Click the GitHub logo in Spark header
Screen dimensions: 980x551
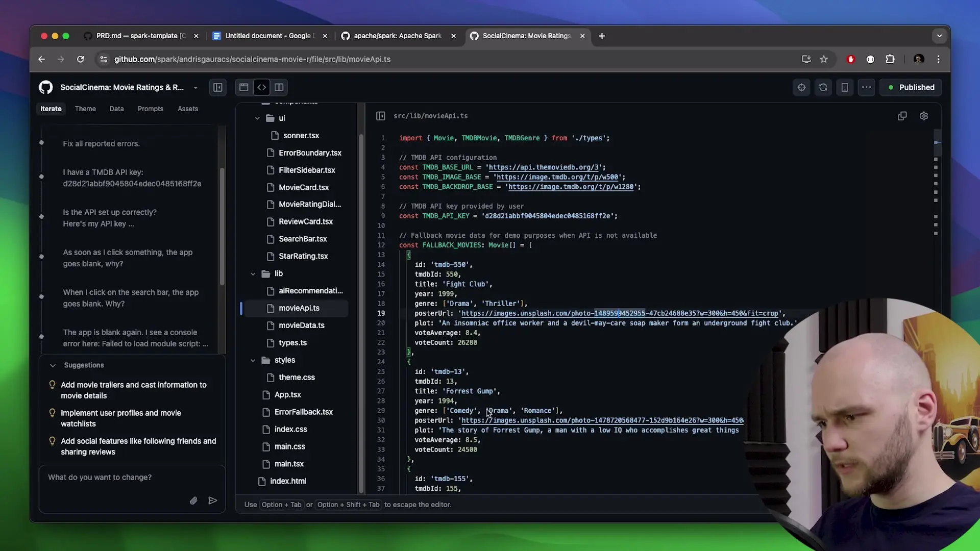tap(46, 87)
